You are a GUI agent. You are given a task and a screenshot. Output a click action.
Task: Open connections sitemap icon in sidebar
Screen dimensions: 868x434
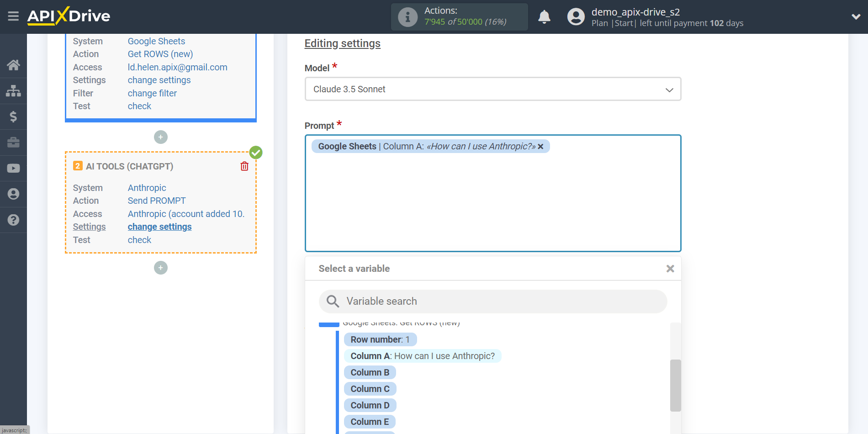pos(13,91)
